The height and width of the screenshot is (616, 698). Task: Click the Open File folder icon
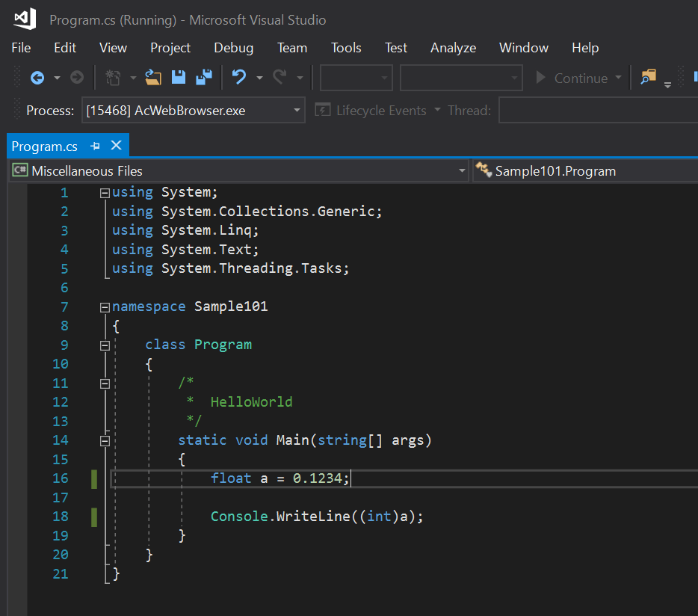153,78
